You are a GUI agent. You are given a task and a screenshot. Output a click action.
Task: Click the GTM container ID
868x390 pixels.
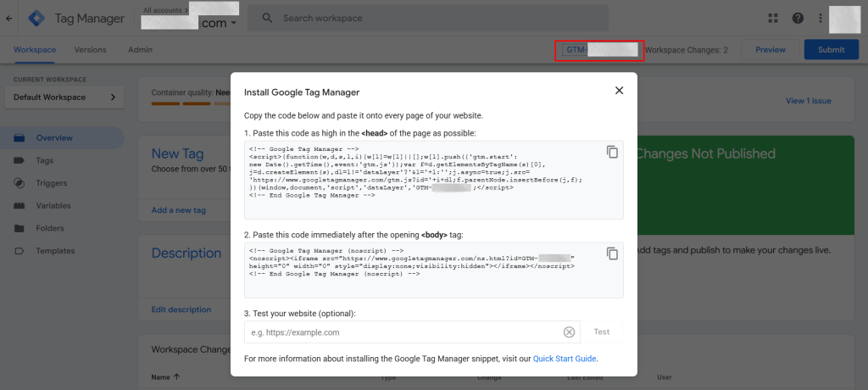[x=600, y=50]
